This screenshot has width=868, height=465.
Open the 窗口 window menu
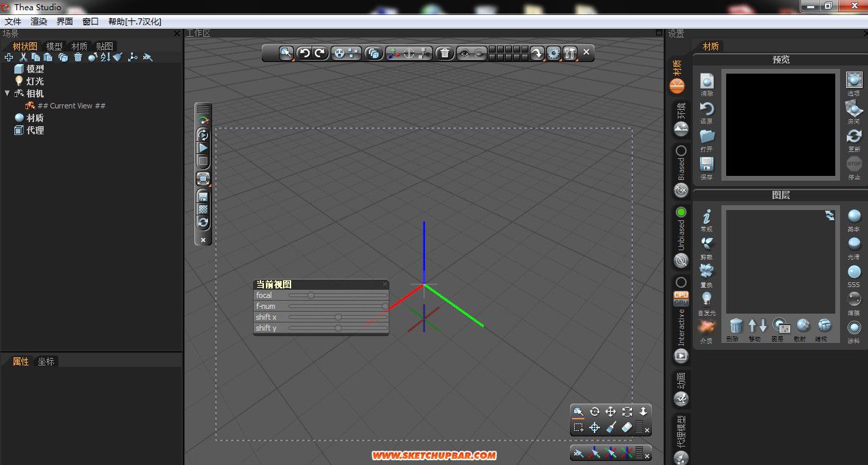[x=91, y=22]
